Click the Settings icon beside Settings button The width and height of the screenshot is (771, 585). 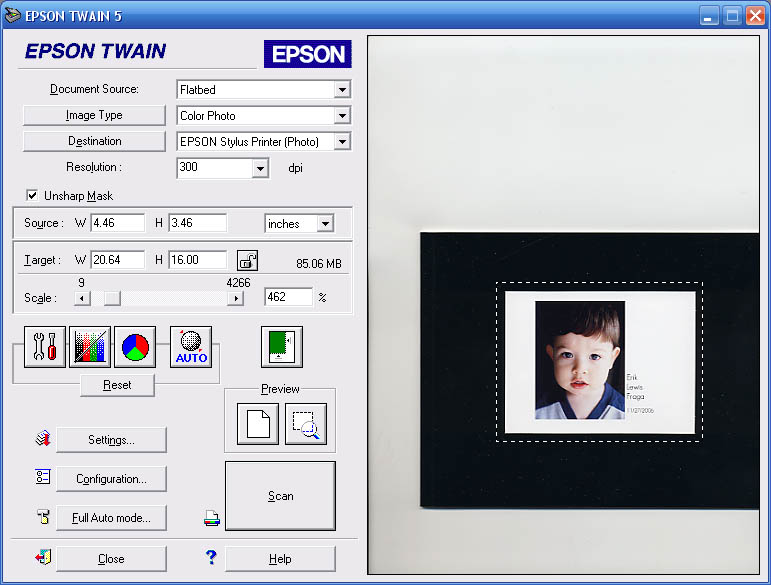pyautogui.click(x=43, y=439)
